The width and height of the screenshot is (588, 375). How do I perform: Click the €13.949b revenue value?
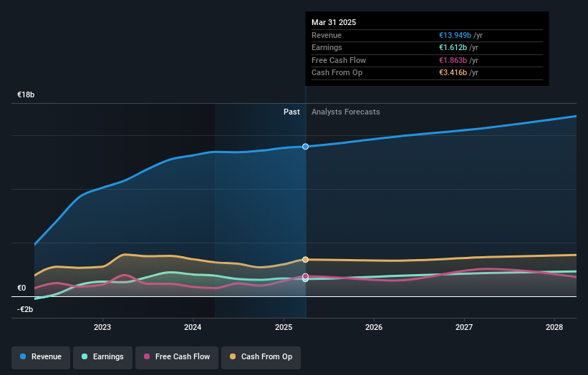point(456,35)
